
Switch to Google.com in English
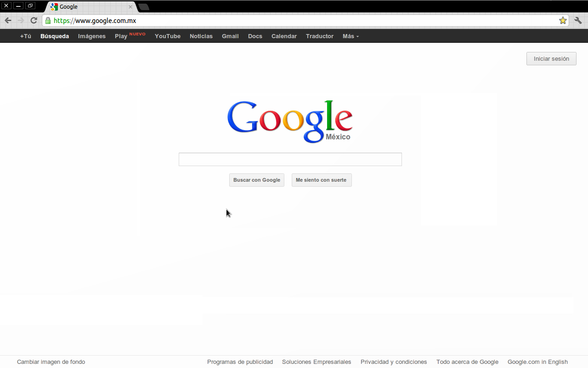click(x=537, y=362)
